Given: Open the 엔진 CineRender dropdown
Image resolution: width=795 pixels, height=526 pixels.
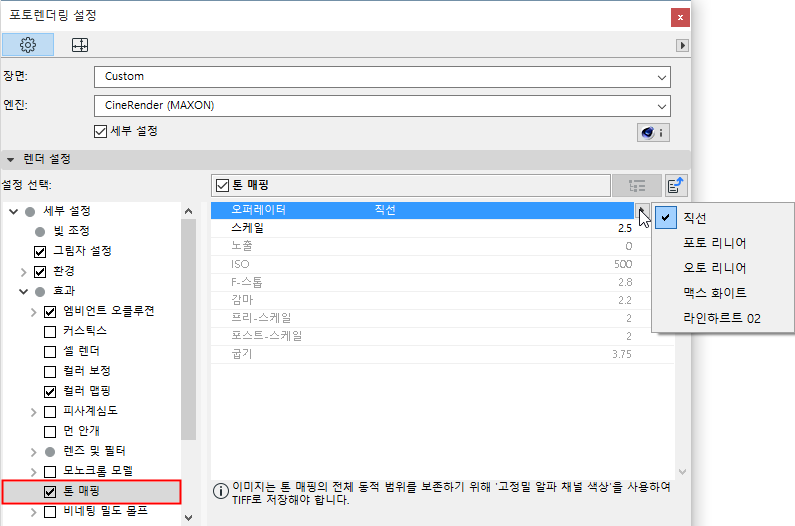Looking at the screenshot, I should point(382,106).
